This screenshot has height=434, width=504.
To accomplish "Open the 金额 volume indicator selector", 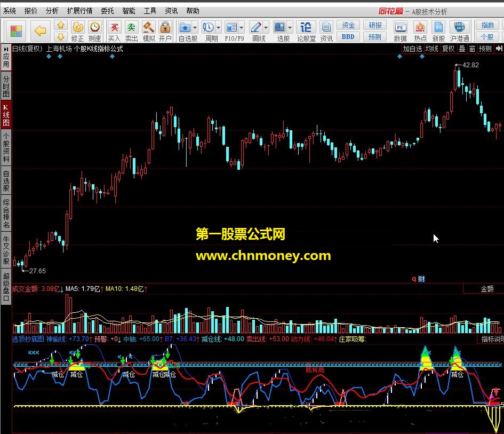I will pyautogui.click(x=487, y=289).
